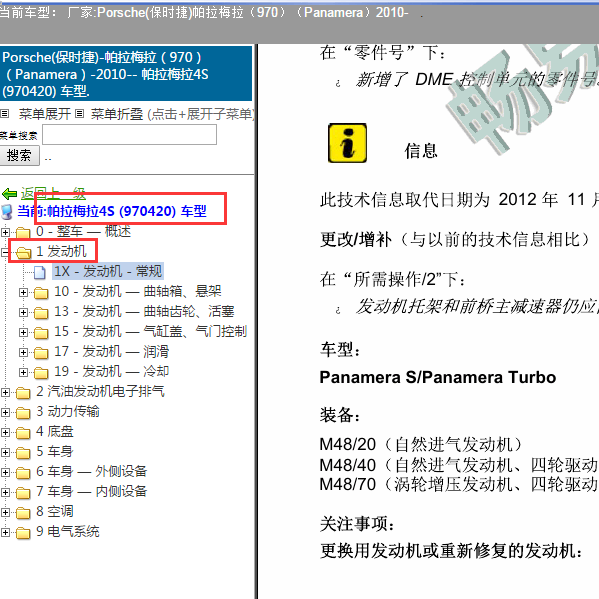Viewport: 599px width, 599px height.
Task: Expand 19 - 发动机 — 冷却 node
Action: 23,372
